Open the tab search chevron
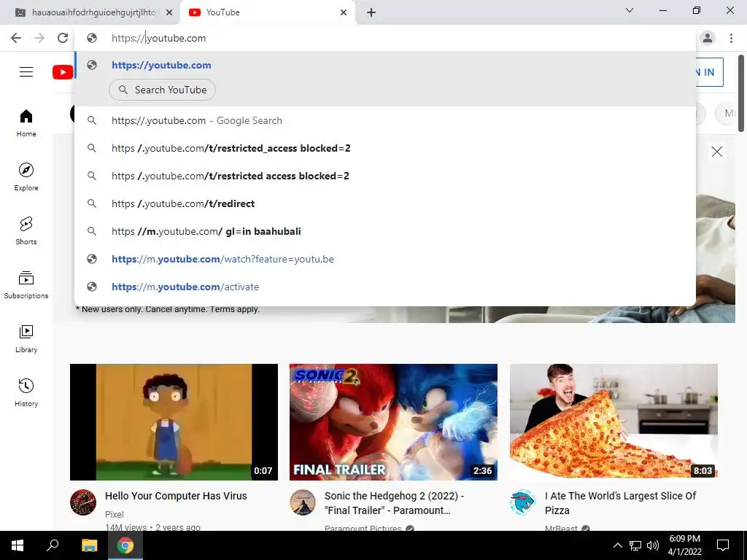The width and height of the screenshot is (747, 560). pos(630,10)
